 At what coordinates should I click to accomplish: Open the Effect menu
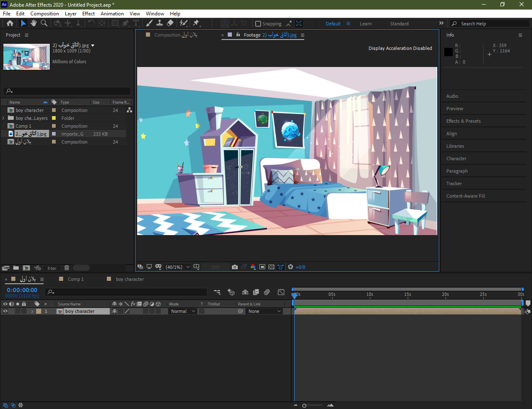(x=89, y=14)
